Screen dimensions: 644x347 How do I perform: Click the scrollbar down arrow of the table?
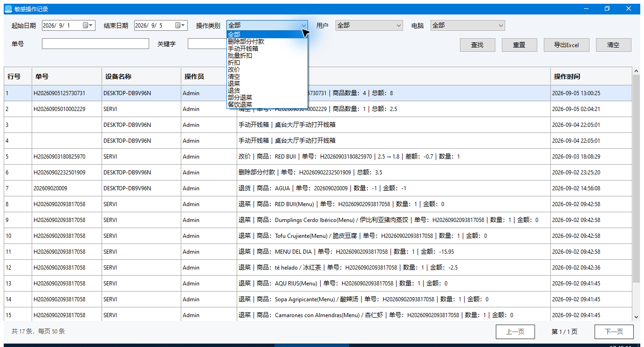636,317
